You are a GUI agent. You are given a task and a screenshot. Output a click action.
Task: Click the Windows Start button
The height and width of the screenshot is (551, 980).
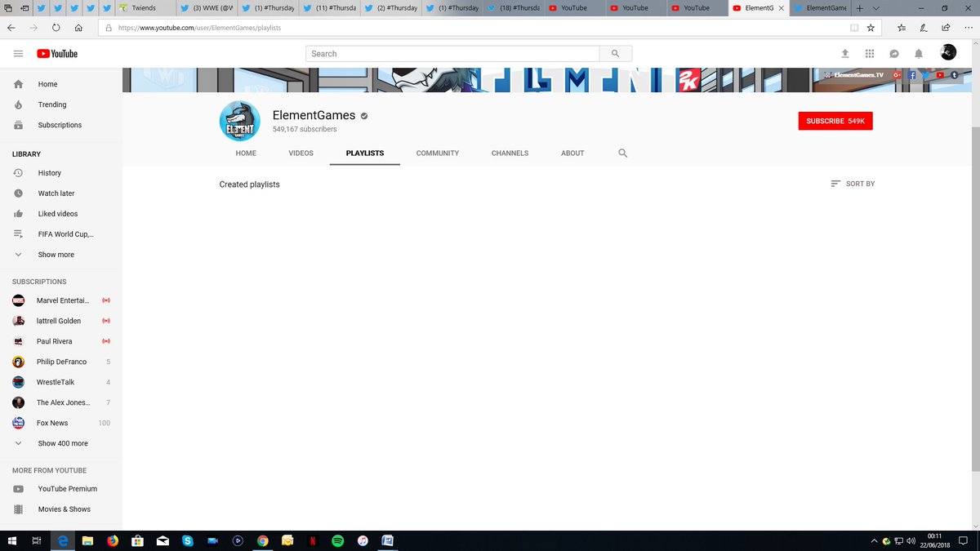(x=12, y=540)
